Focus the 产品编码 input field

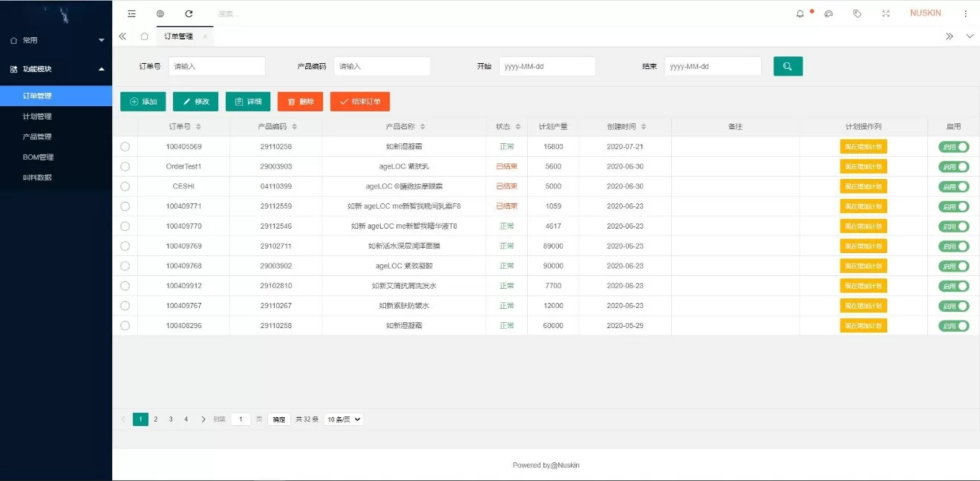[x=382, y=66]
